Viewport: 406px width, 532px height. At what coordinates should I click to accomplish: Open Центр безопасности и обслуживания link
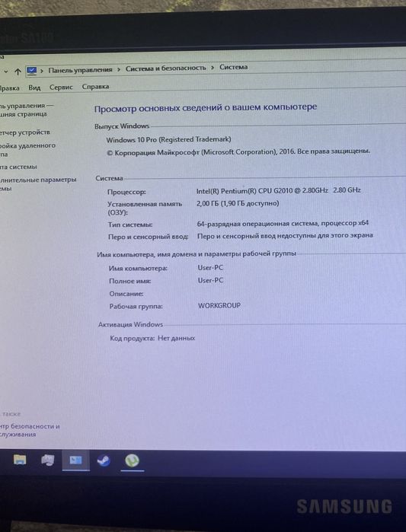(30, 430)
